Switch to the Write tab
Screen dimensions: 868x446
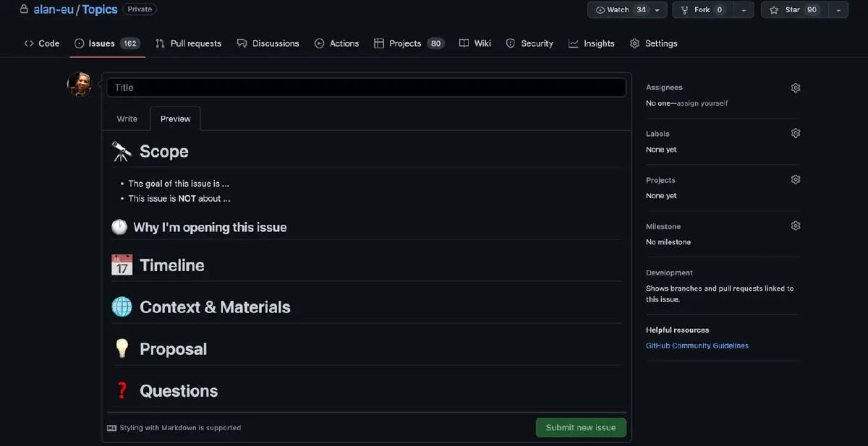[127, 119]
